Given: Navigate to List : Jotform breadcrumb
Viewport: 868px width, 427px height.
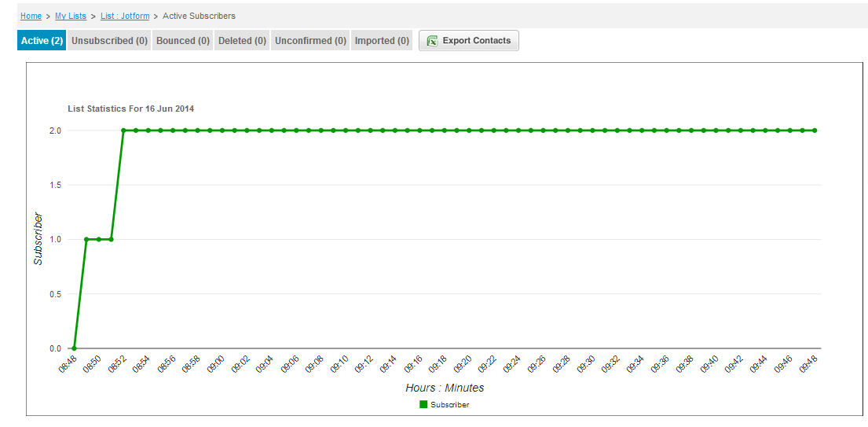Looking at the screenshot, I should [125, 16].
